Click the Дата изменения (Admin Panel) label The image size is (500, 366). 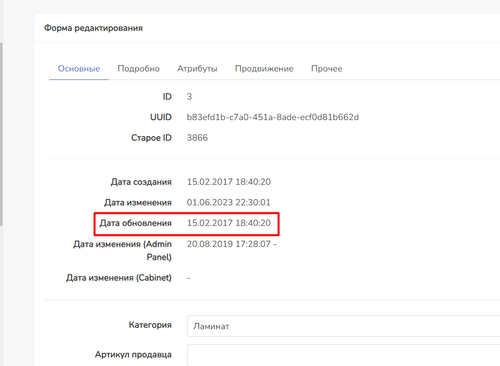123,250
